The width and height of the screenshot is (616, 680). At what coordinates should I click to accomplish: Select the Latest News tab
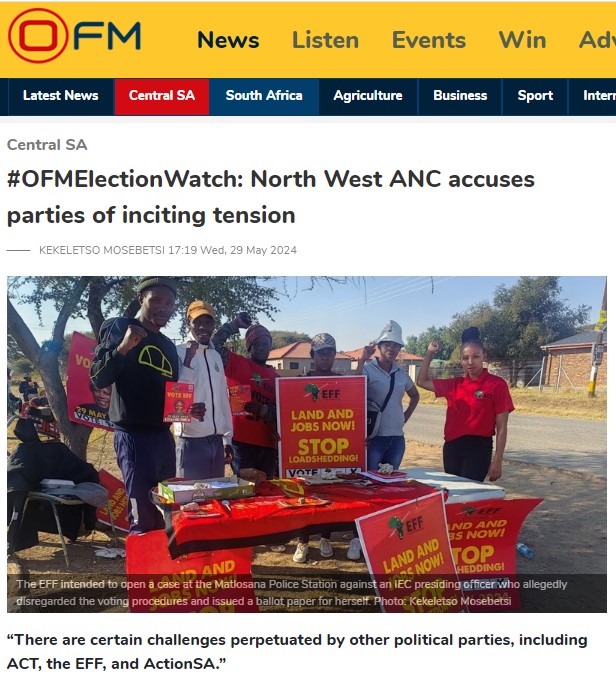[61, 96]
